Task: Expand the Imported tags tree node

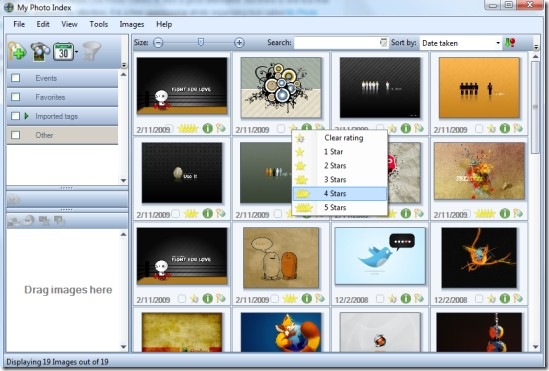Action: [x=27, y=116]
